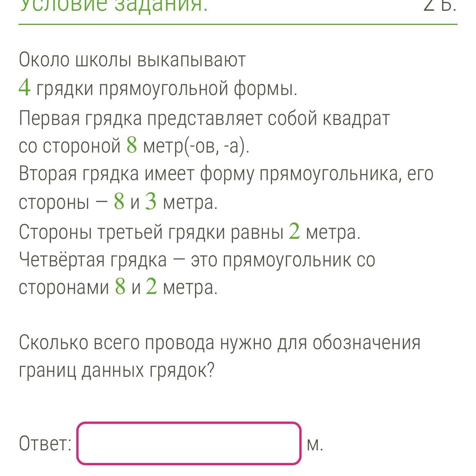
Task: Click the text 'Около школы выкапывают'
Action: 132,60
